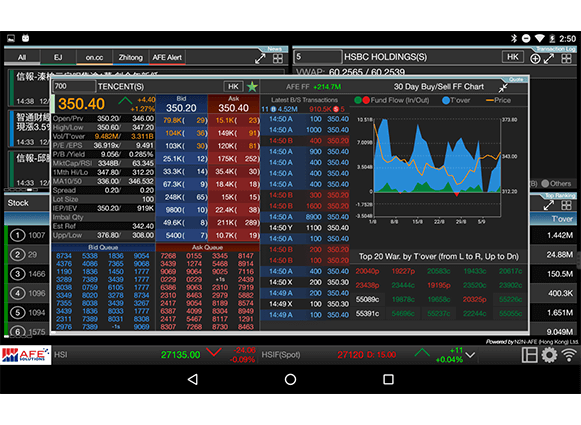Collapse the Quote popup with shrink icon
Screen dimensions: 581x425
[503, 88]
